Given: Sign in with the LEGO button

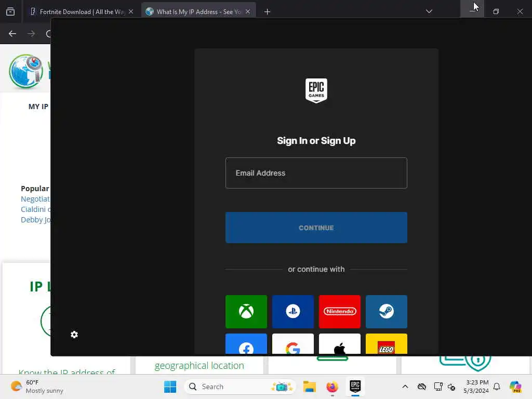Looking at the screenshot, I should (387, 344).
